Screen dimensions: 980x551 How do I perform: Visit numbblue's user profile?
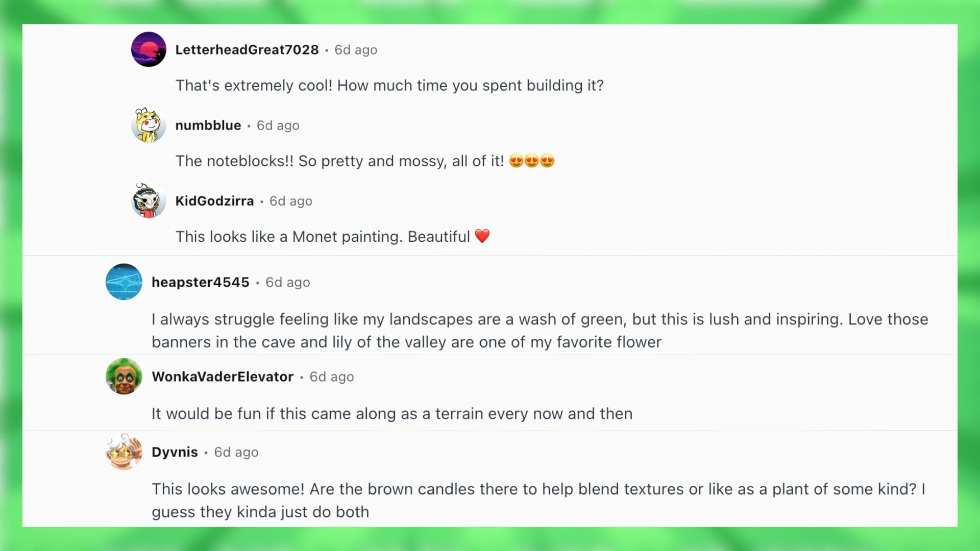pyautogui.click(x=208, y=125)
